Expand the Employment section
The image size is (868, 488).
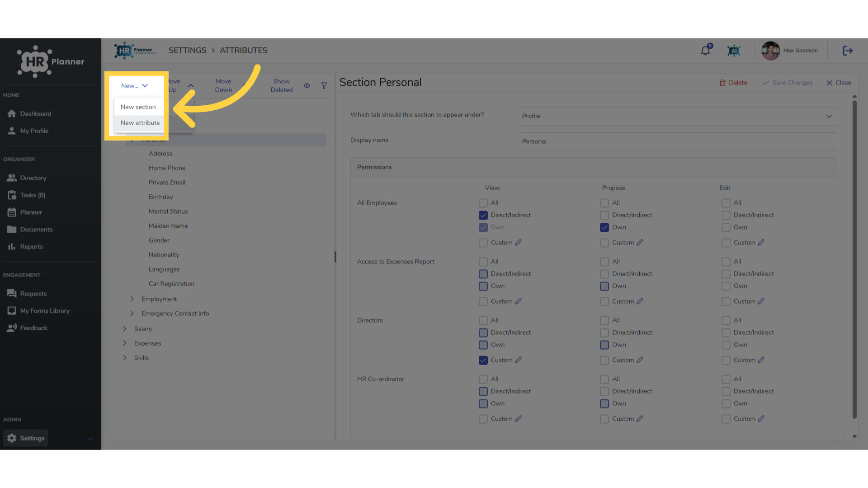[x=132, y=299]
